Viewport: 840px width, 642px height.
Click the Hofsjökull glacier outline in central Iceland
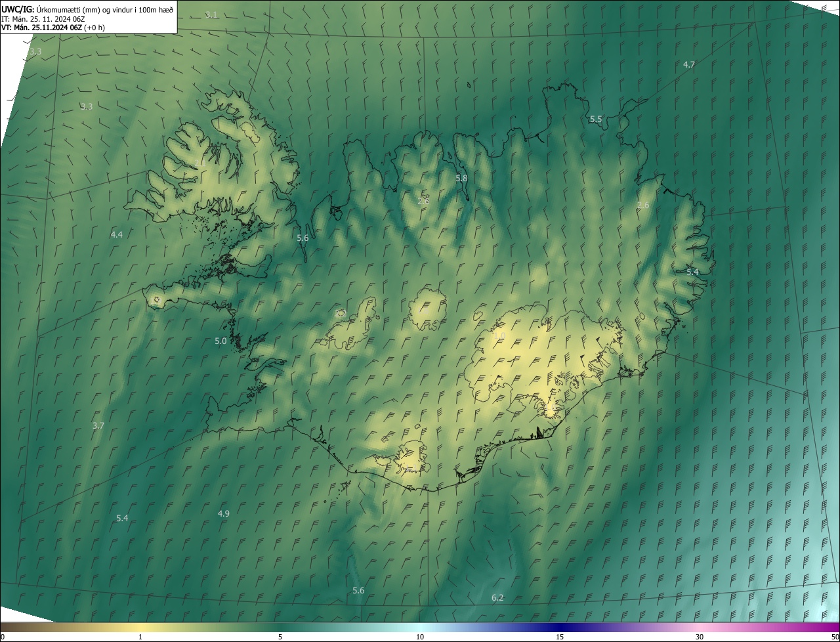(x=427, y=310)
